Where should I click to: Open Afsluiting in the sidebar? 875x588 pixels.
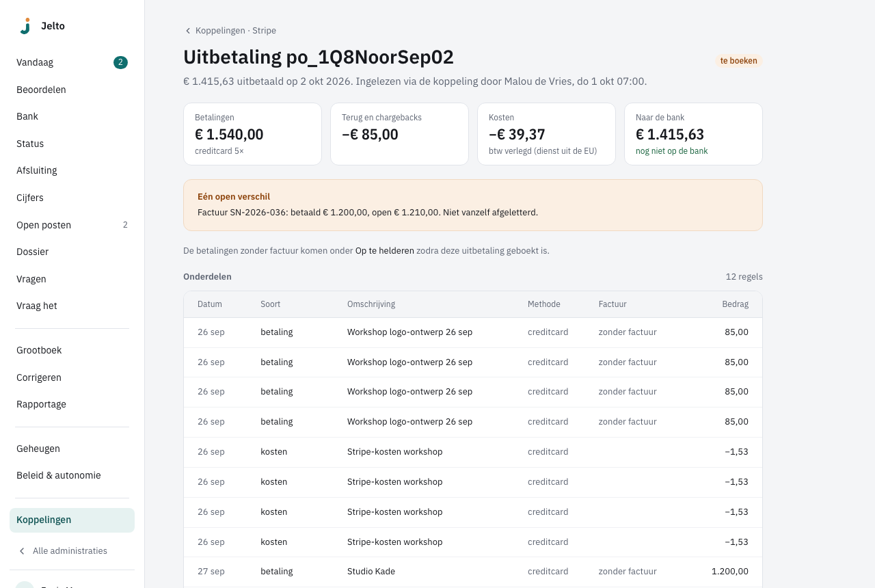coord(72,170)
